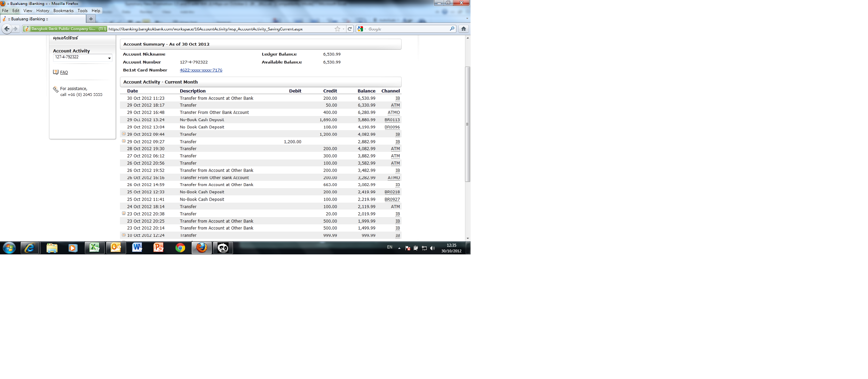Click the Google search input field
Image resolution: width=868 pixels, height=379 pixels.
coord(407,29)
